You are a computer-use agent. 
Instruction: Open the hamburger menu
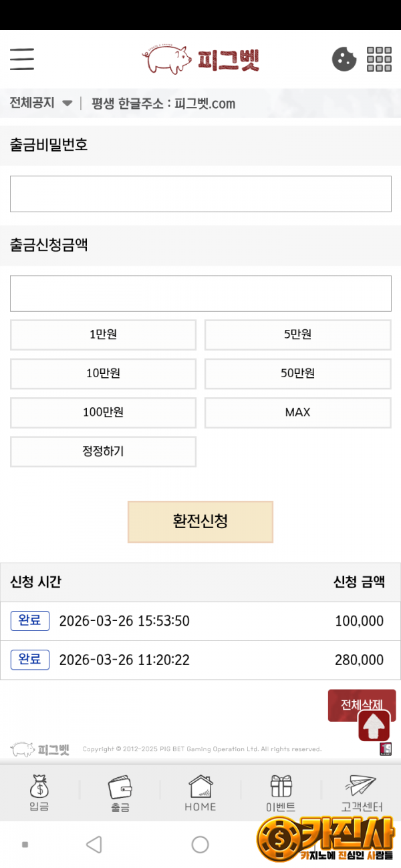pos(22,59)
